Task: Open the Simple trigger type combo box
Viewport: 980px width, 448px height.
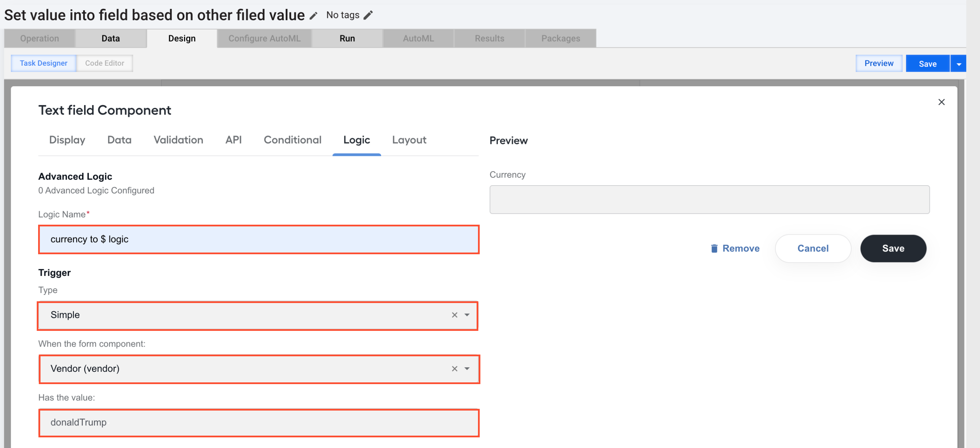Action: pos(258,315)
